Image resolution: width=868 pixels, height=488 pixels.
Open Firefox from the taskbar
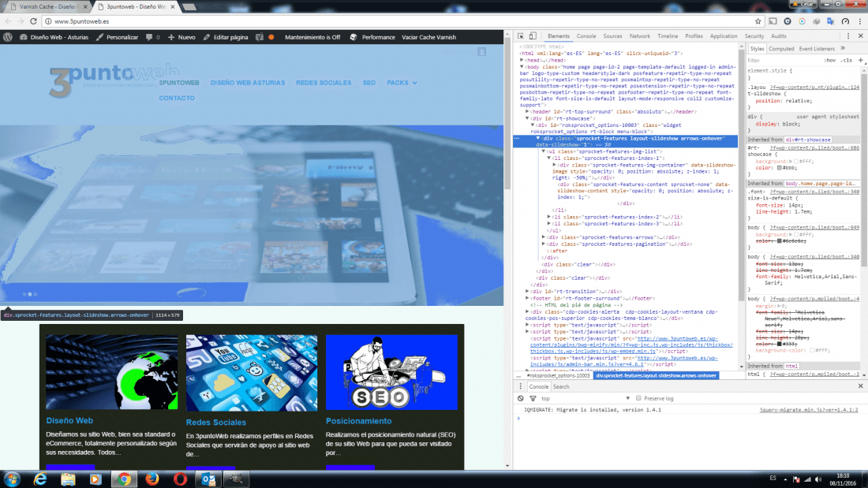[x=152, y=479]
